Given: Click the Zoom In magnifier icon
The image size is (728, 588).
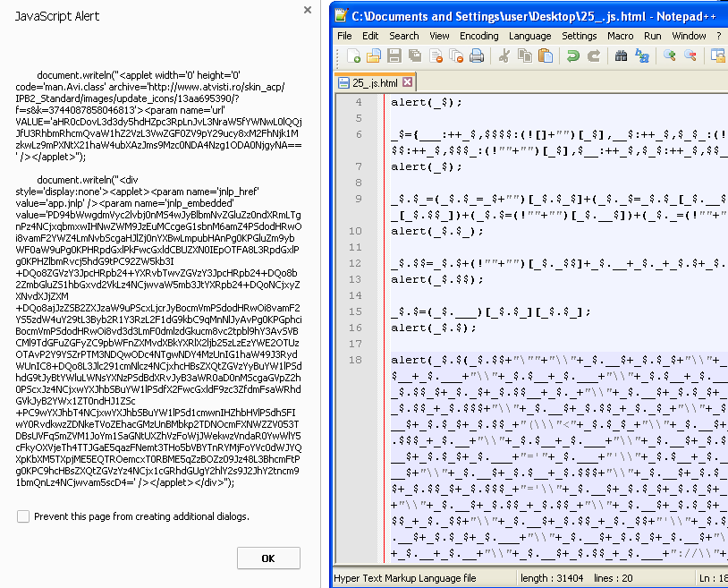Looking at the screenshot, I should tap(670, 55).
